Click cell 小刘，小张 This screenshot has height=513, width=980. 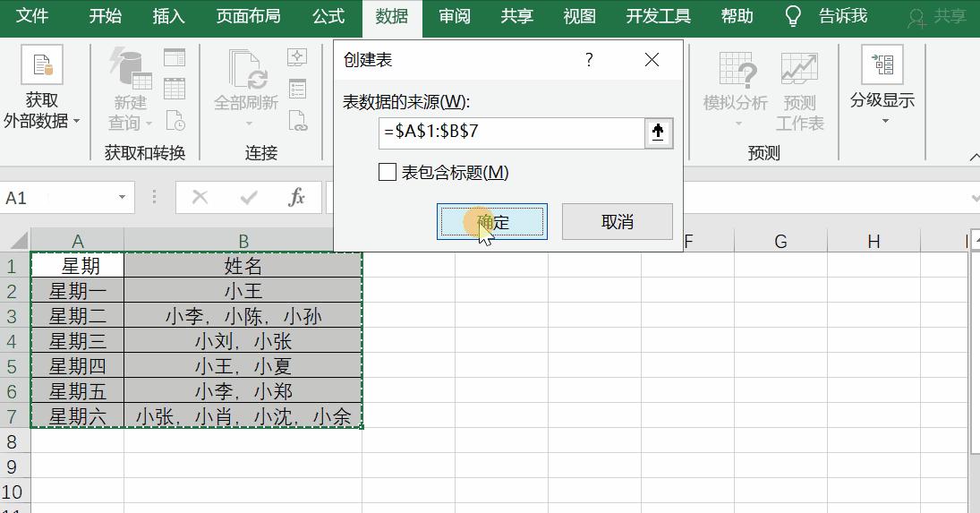(x=243, y=340)
